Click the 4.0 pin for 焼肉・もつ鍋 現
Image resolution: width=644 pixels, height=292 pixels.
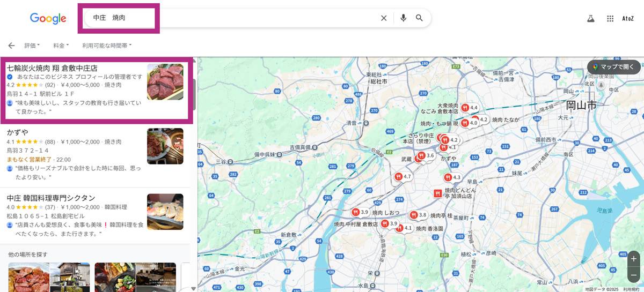tap(470, 123)
